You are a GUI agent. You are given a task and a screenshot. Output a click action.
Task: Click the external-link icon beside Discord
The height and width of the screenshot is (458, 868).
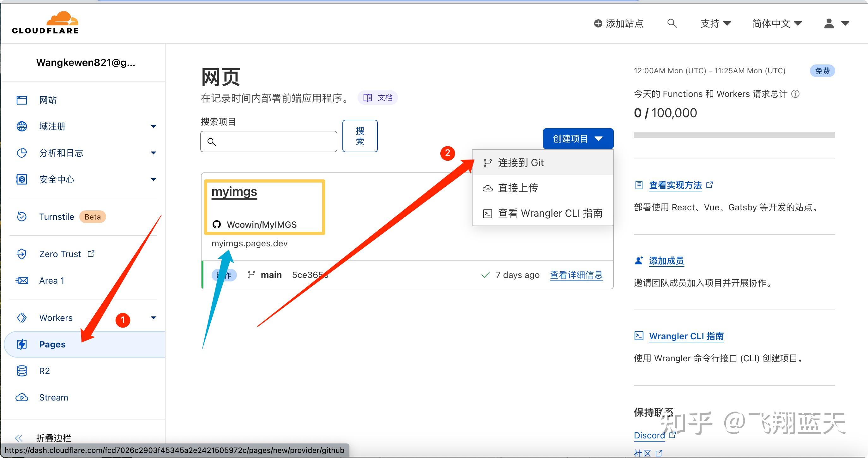672,435
